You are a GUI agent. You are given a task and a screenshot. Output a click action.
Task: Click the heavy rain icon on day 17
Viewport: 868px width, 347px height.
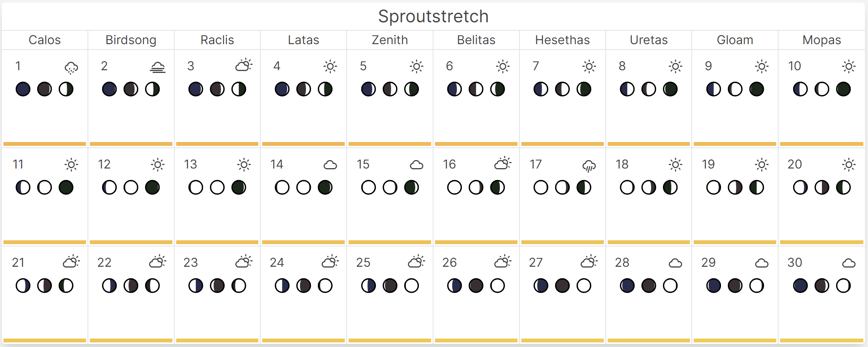pos(589,166)
